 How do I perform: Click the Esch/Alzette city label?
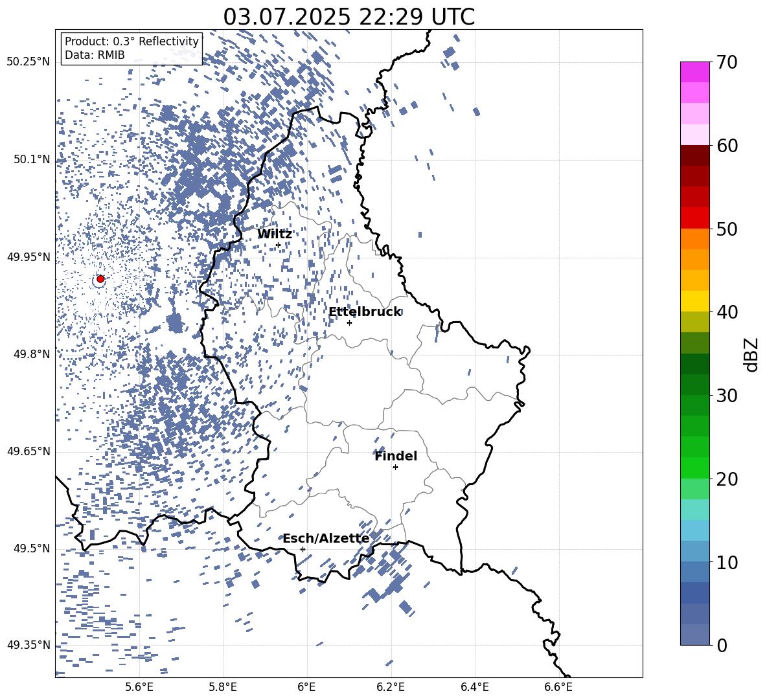[326, 539]
